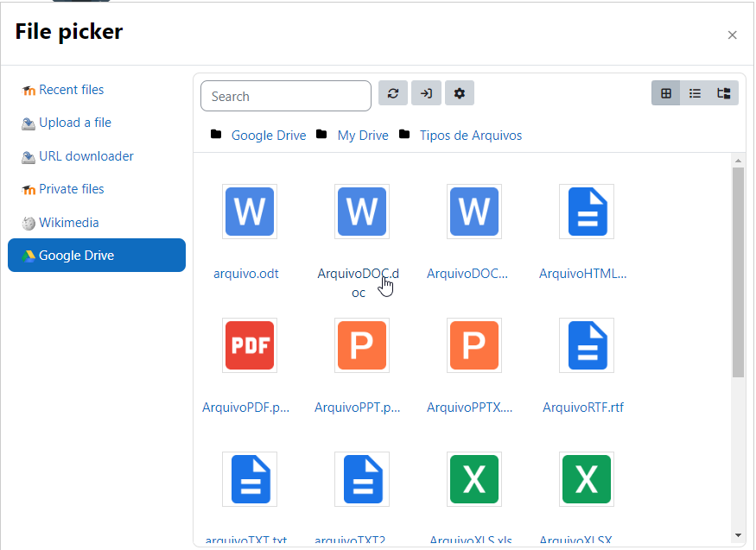Go to My Drive breadcrumb
This screenshot has height=550, width=756.
363,136
